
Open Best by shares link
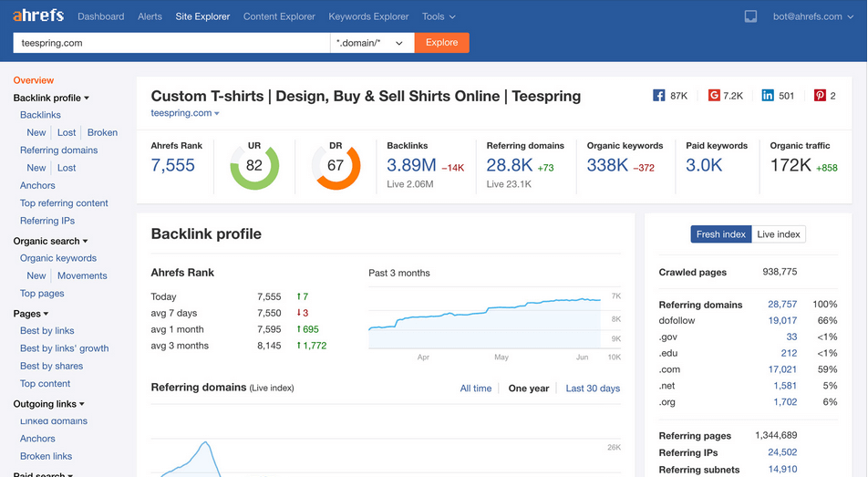51,367
